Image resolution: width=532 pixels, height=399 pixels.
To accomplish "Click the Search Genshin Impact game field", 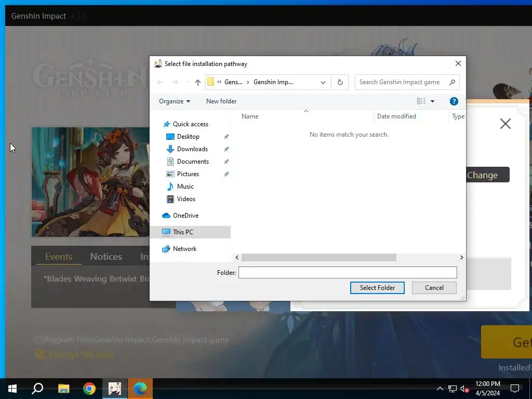I will (x=407, y=82).
